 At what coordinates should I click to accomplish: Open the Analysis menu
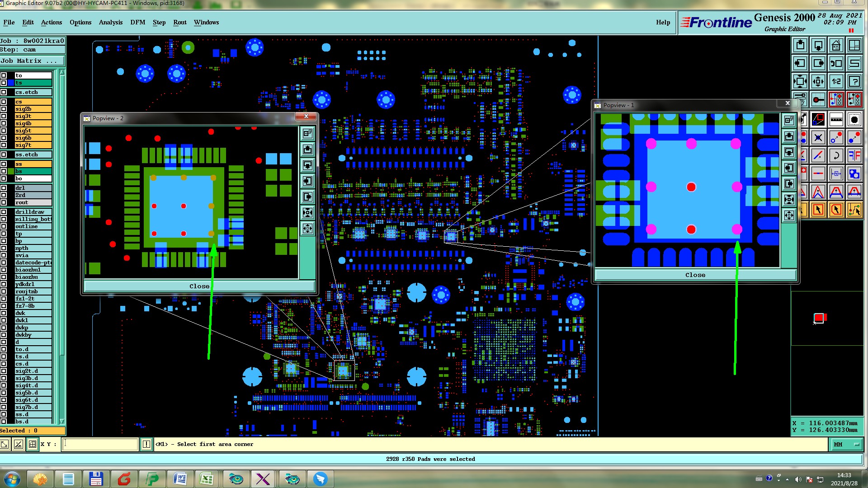click(110, 22)
